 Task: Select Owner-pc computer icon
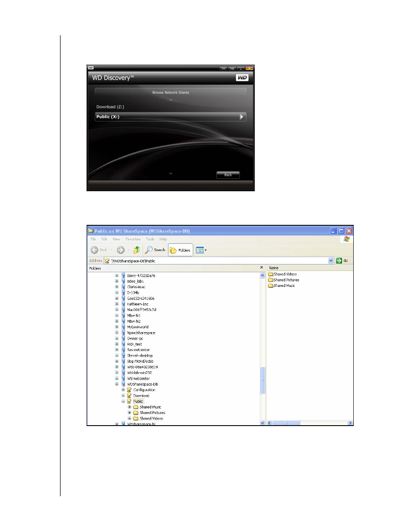[123, 339]
